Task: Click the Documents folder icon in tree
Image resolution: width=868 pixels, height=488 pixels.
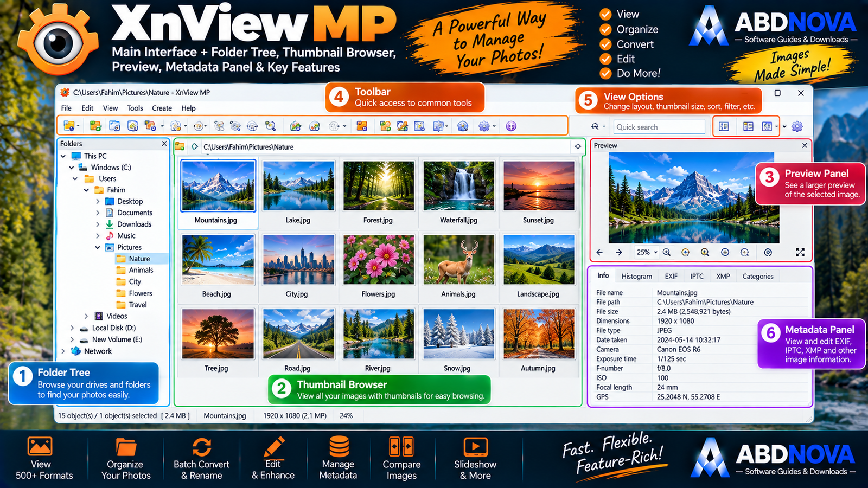Action: tap(110, 213)
